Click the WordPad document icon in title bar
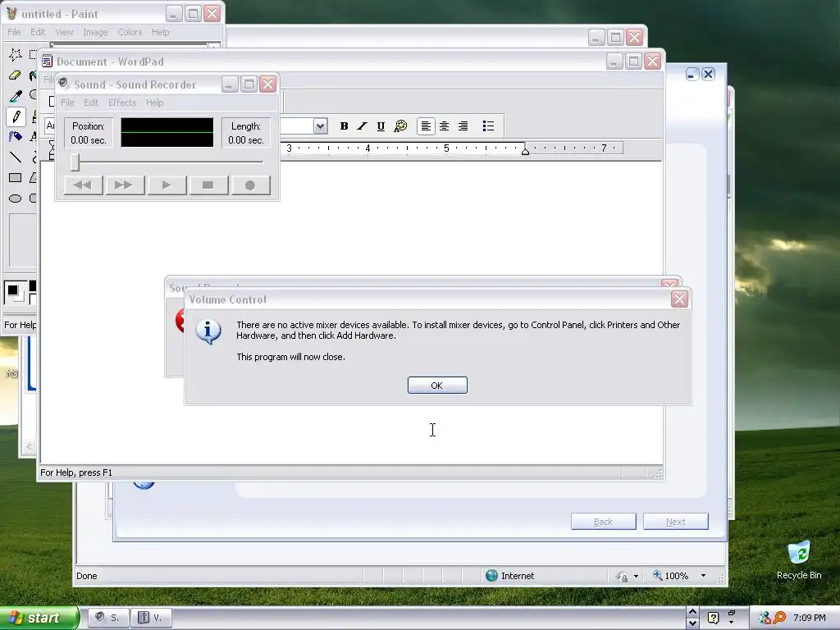This screenshot has height=630, width=840. click(x=47, y=61)
